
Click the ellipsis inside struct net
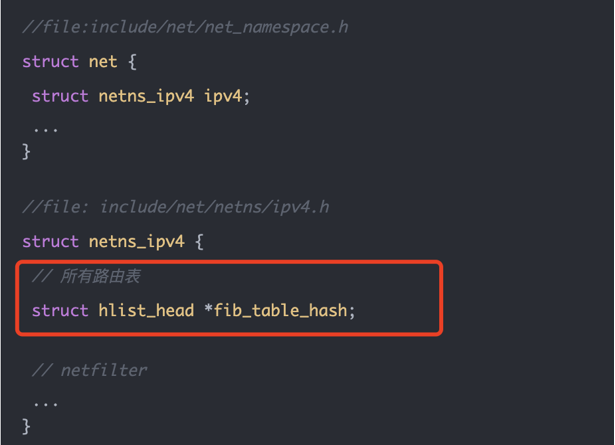[45, 128]
